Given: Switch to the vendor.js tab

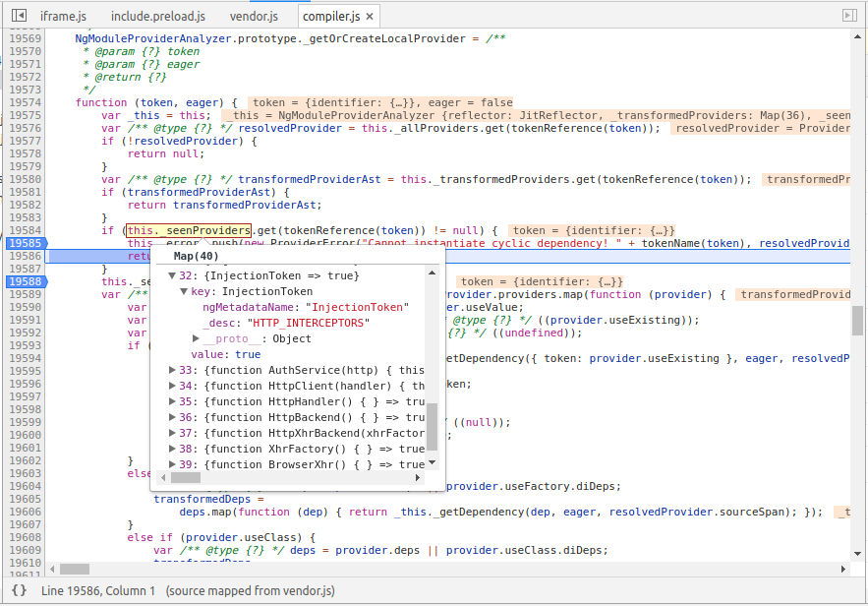Looking at the screenshot, I should (254, 17).
